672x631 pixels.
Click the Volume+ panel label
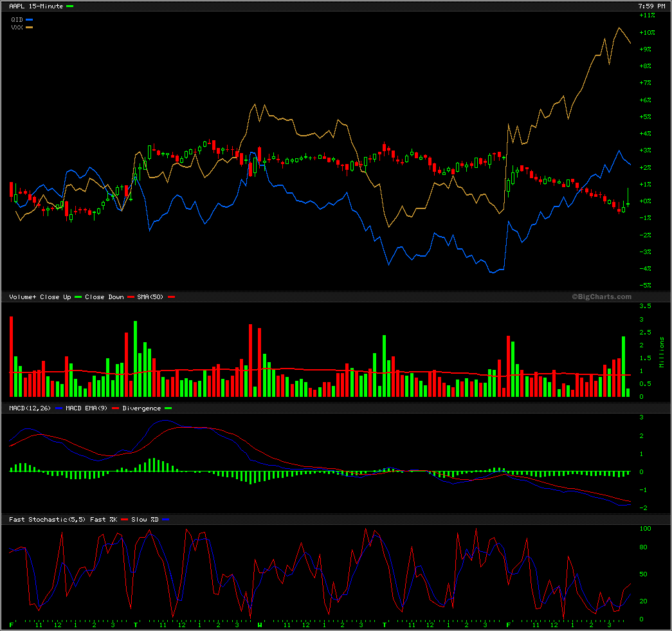[23, 297]
